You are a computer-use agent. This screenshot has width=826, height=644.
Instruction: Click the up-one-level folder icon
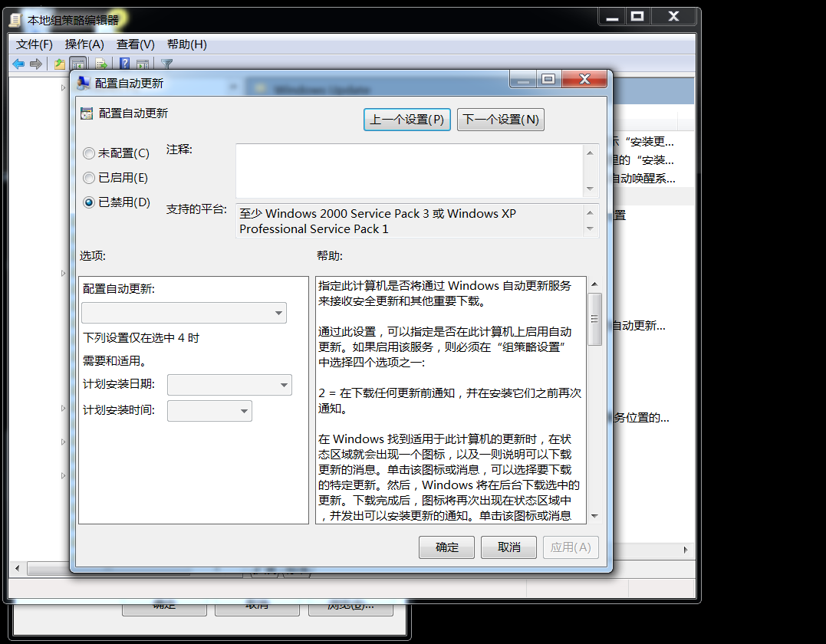[60, 64]
